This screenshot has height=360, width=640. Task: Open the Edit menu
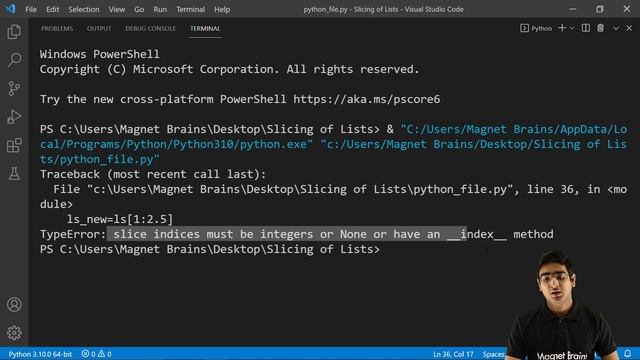52,9
